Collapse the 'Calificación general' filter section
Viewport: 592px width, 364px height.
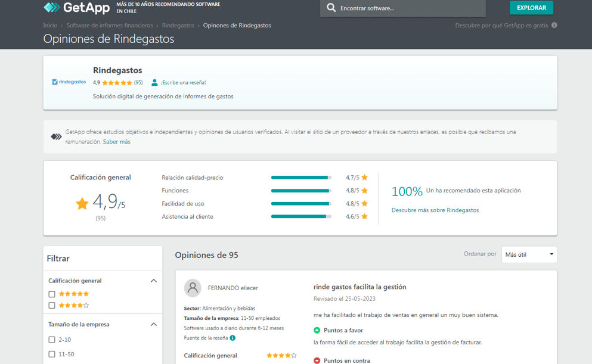pos(154,280)
